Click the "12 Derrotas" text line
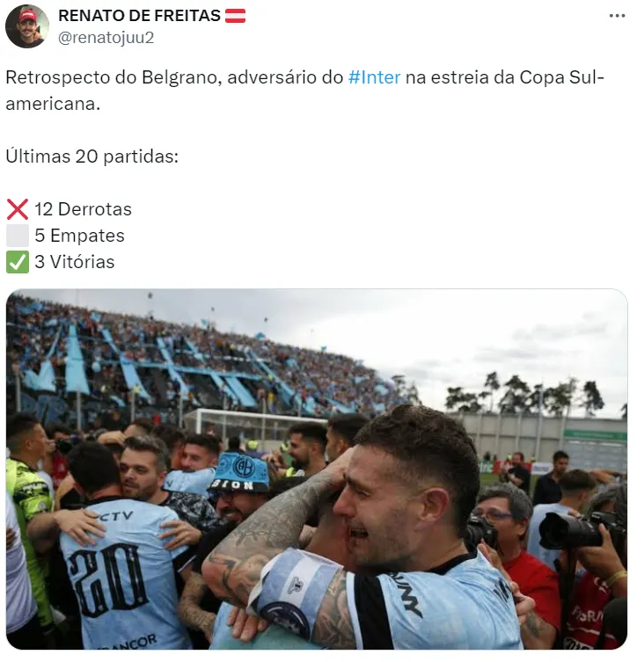 [x=83, y=209]
